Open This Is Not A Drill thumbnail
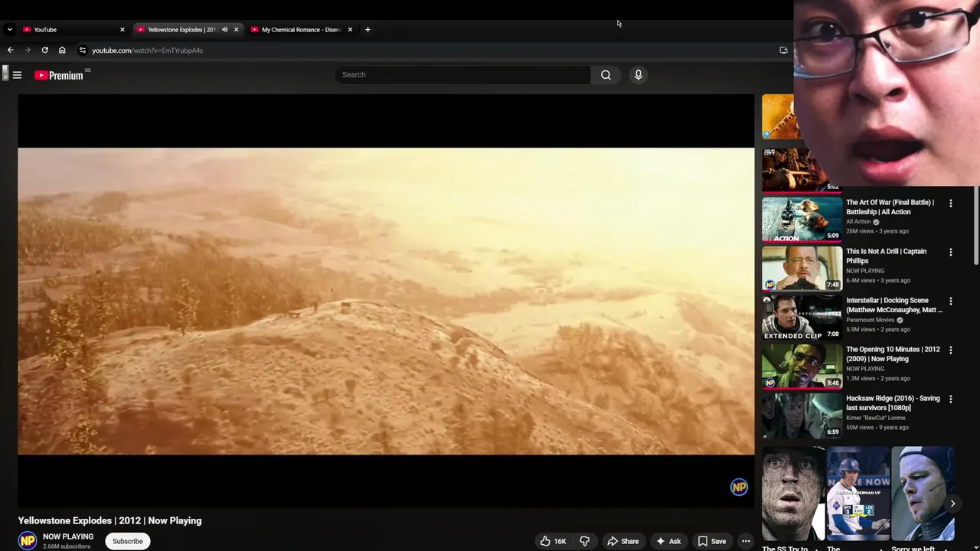 [x=802, y=269]
